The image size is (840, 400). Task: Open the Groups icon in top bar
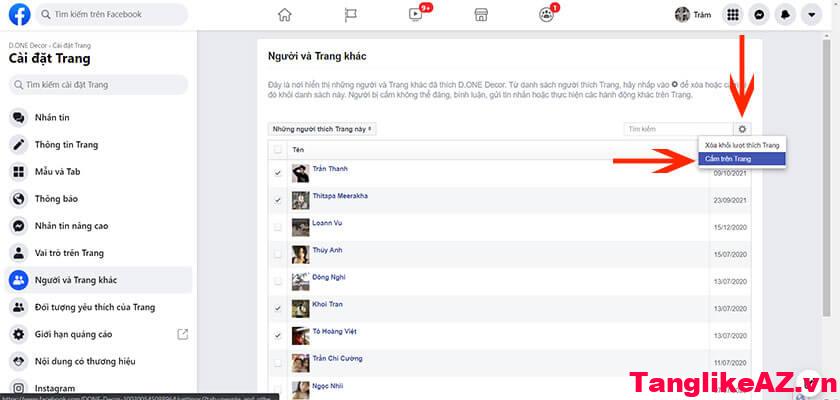coord(545,15)
